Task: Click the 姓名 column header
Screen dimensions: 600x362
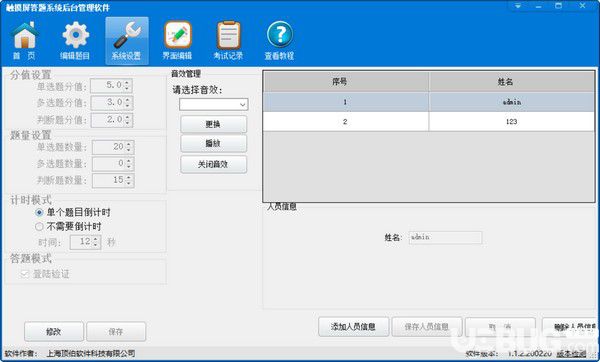Action: pos(512,82)
